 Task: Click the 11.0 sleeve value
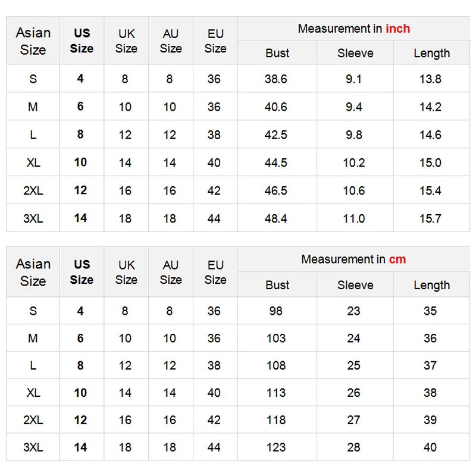click(354, 218)
